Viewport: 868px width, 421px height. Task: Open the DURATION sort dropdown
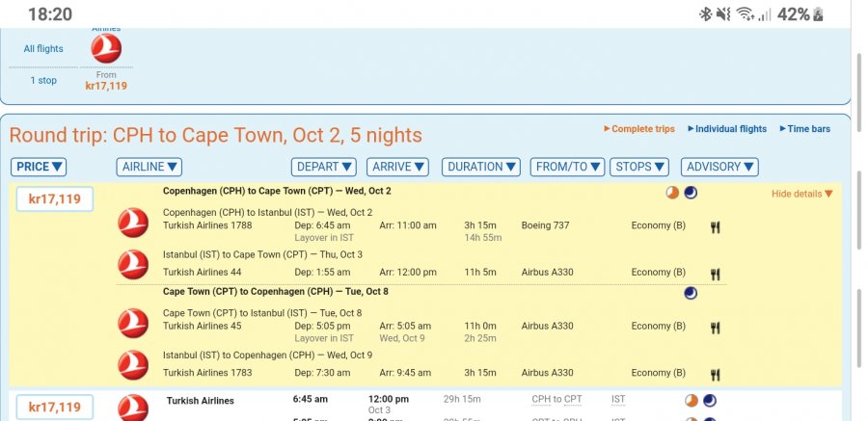click(x=481, y=167)
